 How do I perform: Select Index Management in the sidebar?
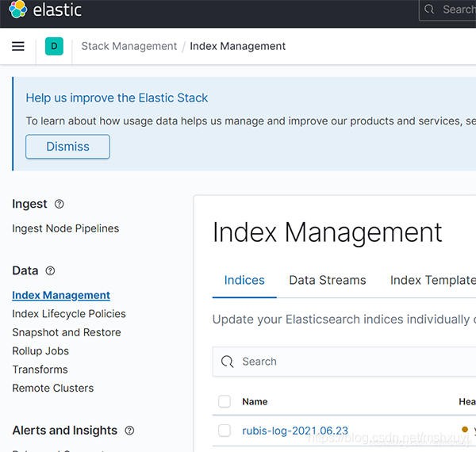click(61, 295)
